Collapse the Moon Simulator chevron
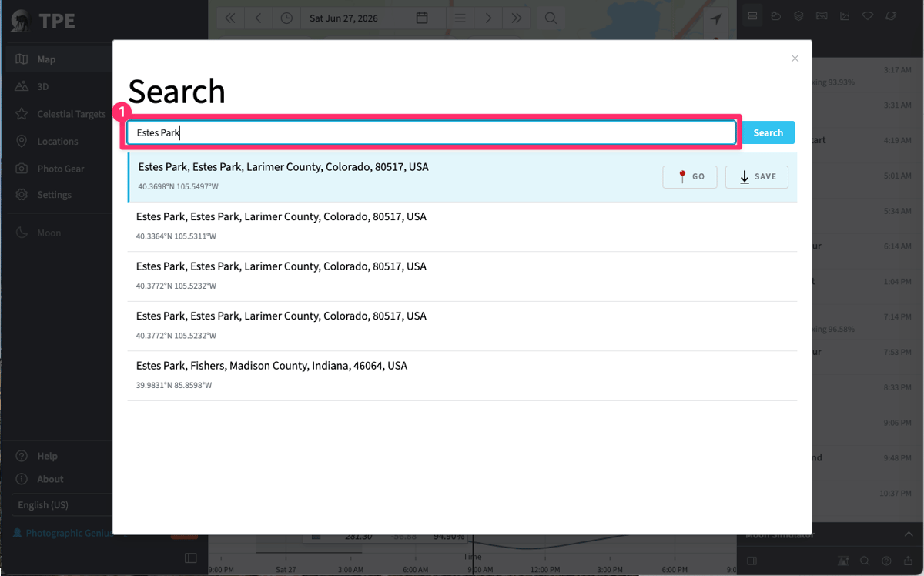This screenshot has width=924, height=576. [908, 534]
